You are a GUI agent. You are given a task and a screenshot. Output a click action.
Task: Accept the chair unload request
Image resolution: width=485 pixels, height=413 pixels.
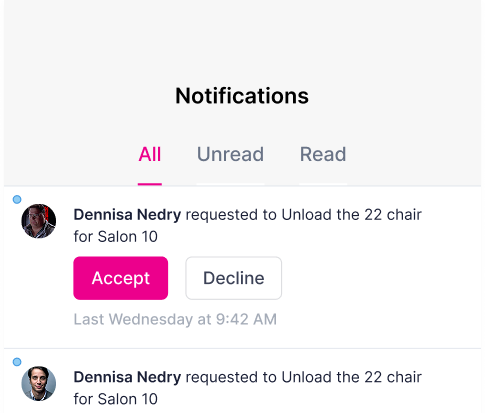121,278
